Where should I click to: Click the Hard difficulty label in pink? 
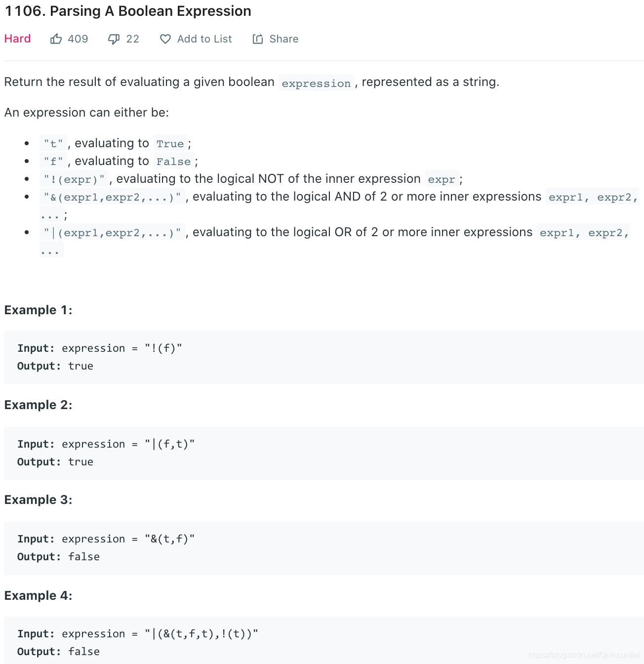click(17, 39)
